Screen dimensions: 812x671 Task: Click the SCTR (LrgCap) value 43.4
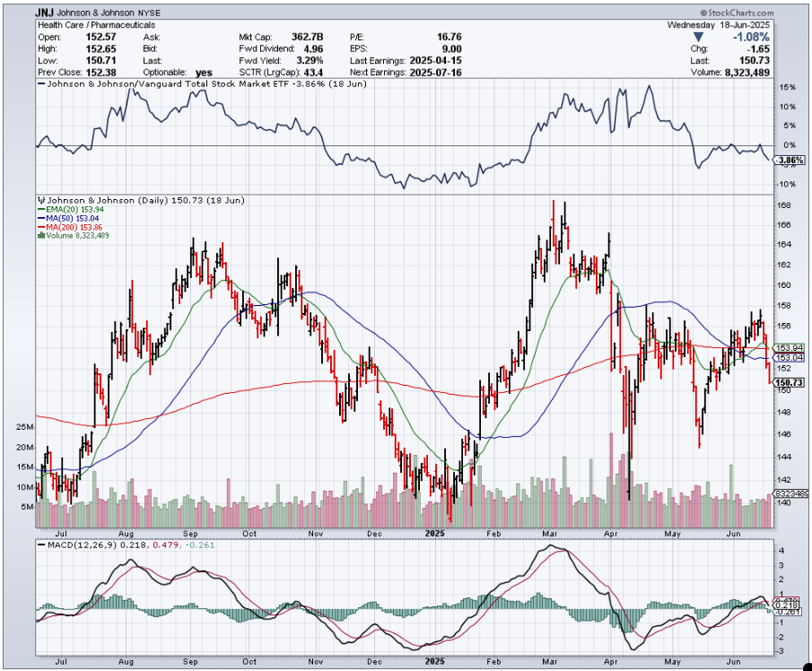click(x=314, y=73)
